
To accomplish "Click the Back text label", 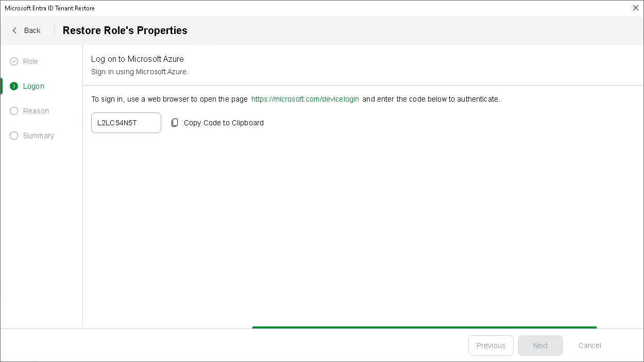I will click(x=32, y=30).
